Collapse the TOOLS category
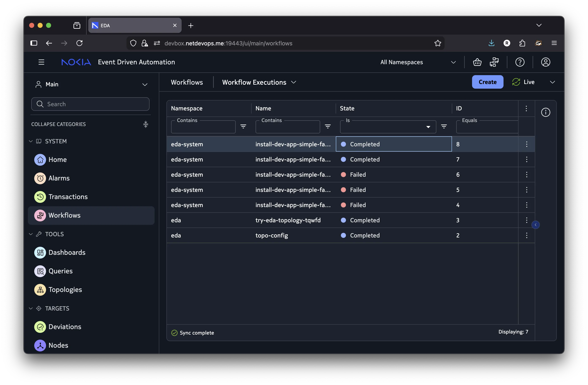The width and height of the screenshot is (588, 385). [x=31, y=234]
